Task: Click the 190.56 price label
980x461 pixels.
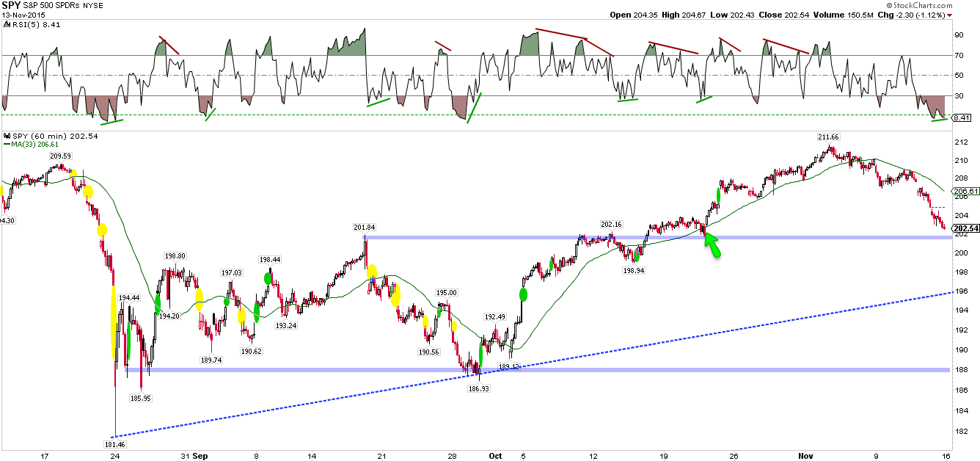Action: [x=428, y=352]
